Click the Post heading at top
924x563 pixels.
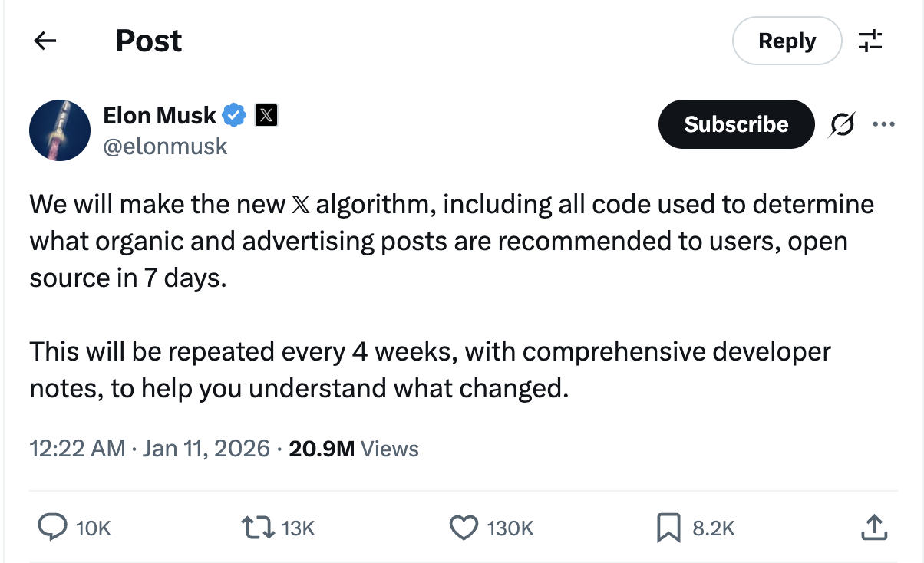coord(149,41)
